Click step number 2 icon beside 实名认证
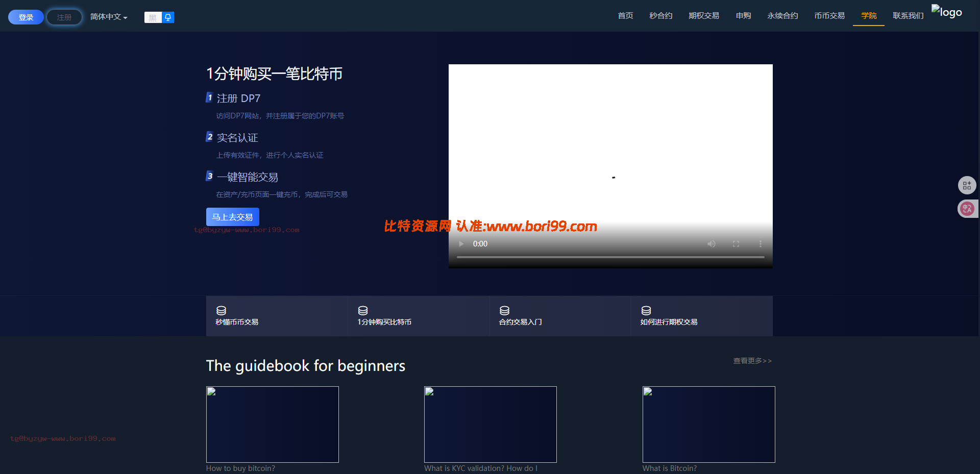This screenshot has width=980, height=474. (209, 137)
